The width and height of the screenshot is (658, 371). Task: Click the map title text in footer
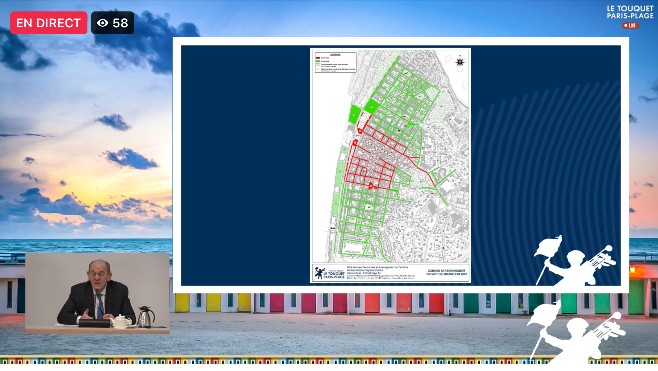point(446,272)
